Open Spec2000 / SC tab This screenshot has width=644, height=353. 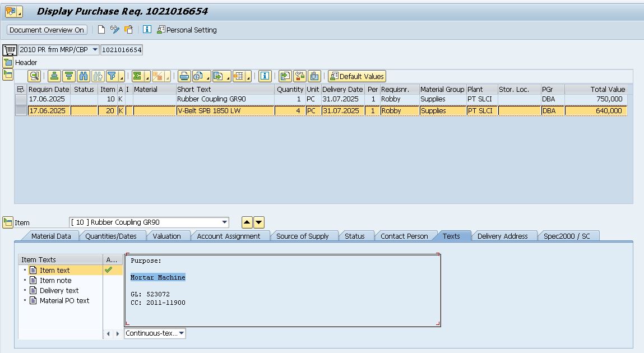567,236
